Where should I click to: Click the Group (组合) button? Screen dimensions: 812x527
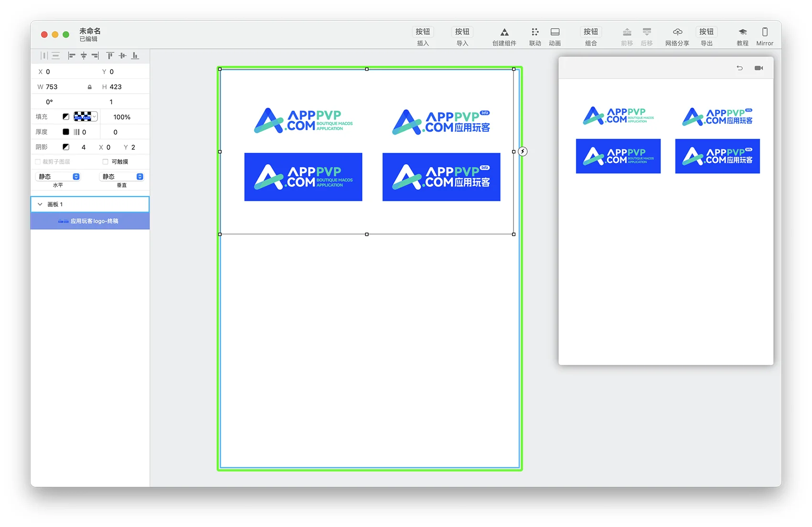click(x=591, y=32)
